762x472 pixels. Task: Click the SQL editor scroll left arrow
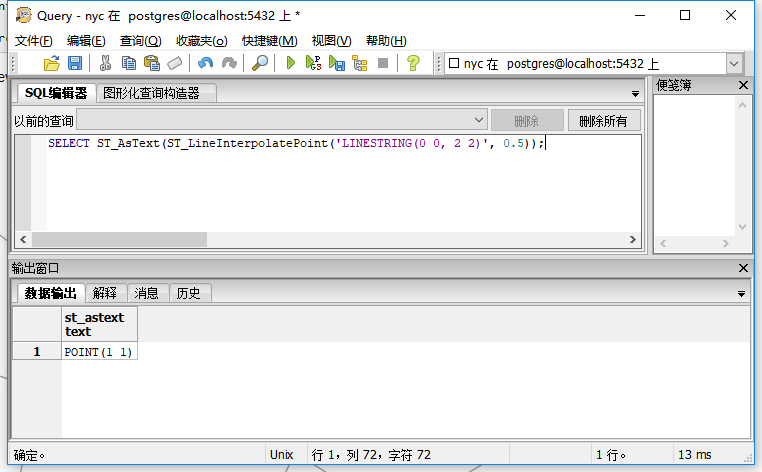tap(23, 239)
